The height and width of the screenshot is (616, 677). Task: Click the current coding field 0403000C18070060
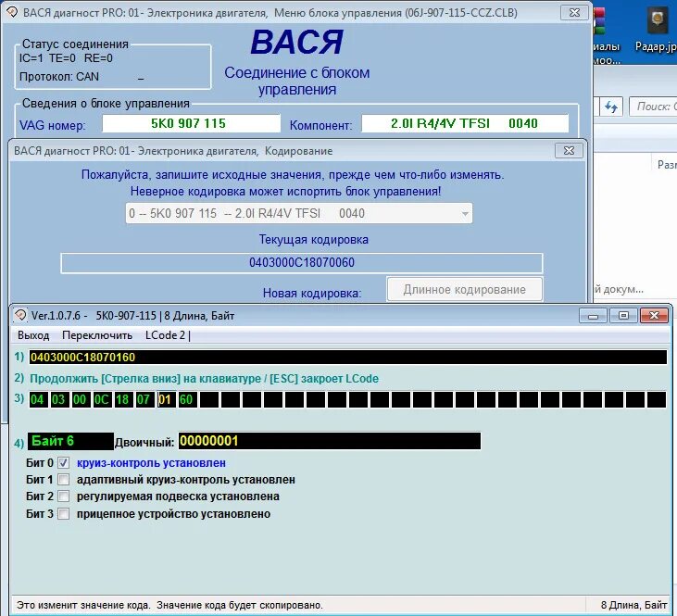click(301, 263)
